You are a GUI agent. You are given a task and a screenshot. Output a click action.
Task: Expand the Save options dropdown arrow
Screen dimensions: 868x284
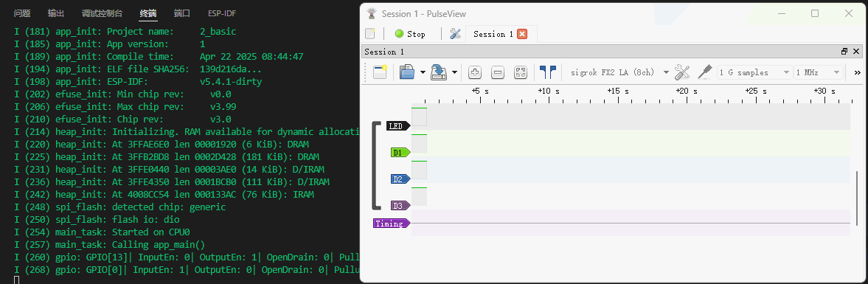click(x=454, y=72)
